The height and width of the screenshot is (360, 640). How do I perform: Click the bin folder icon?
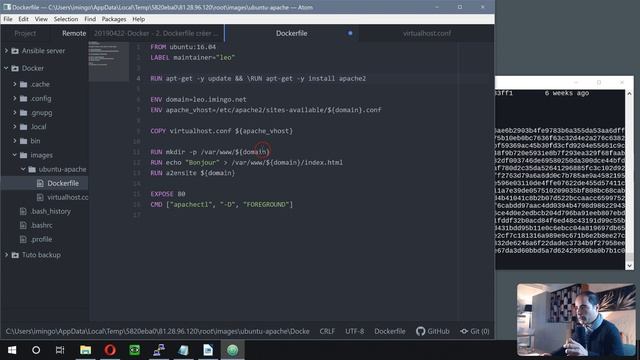point(24,141)
